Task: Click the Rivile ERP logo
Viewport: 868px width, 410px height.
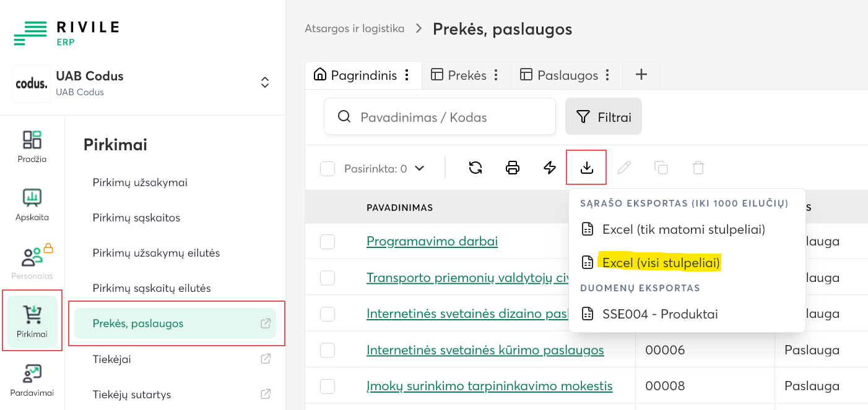Action: (x=66, y=33)
